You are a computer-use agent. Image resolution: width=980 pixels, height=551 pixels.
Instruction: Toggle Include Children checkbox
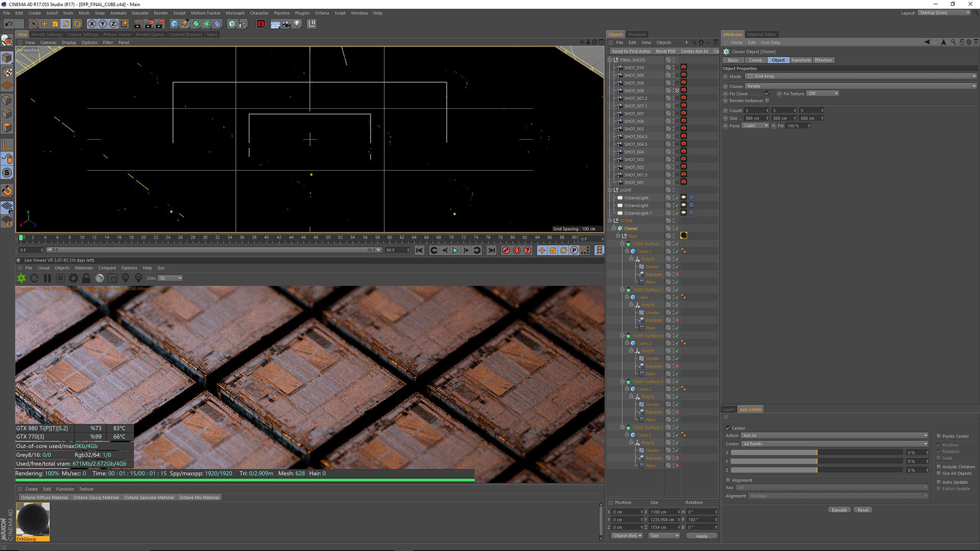pos(939,467)
